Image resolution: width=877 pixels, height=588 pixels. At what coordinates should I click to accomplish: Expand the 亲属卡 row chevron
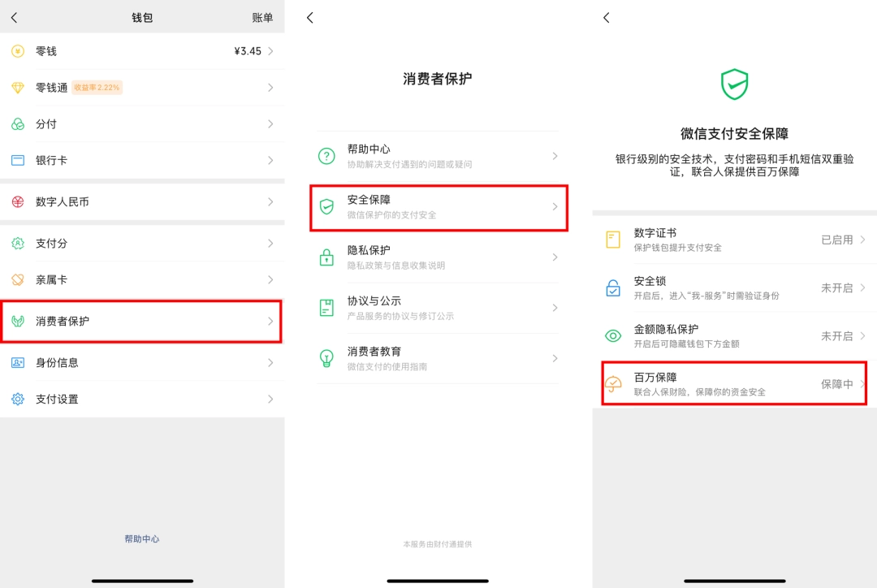270,279
